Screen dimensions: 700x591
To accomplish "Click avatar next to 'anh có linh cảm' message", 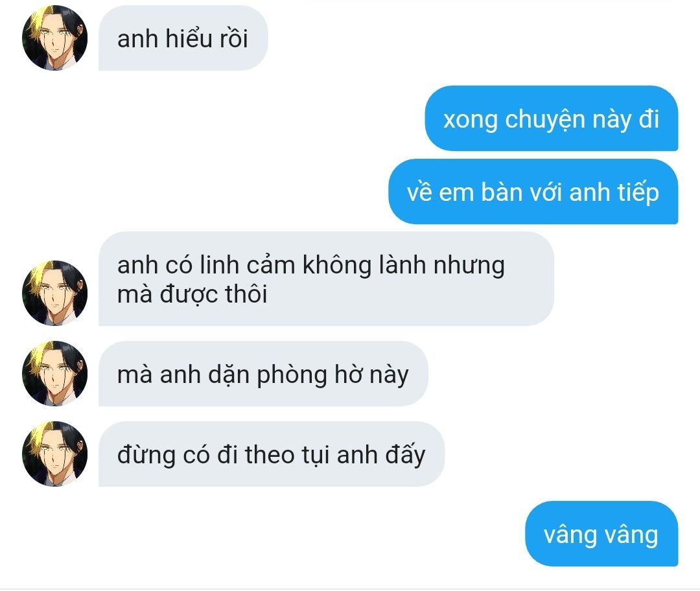I will (x=54, y=294).
